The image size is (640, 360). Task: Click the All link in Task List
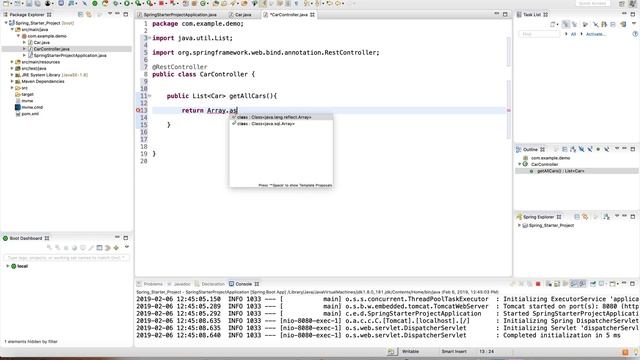point(573,34)
